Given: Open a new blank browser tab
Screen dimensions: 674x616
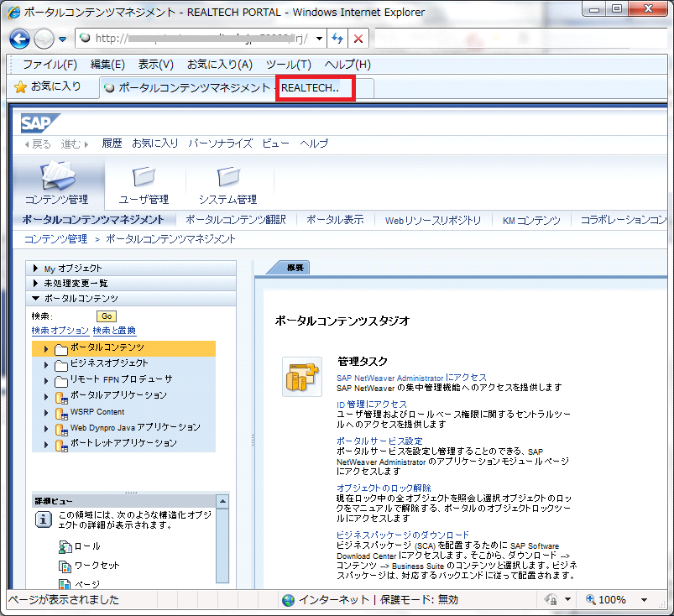Looking at the screenshot, I should [x=365, y=89].
